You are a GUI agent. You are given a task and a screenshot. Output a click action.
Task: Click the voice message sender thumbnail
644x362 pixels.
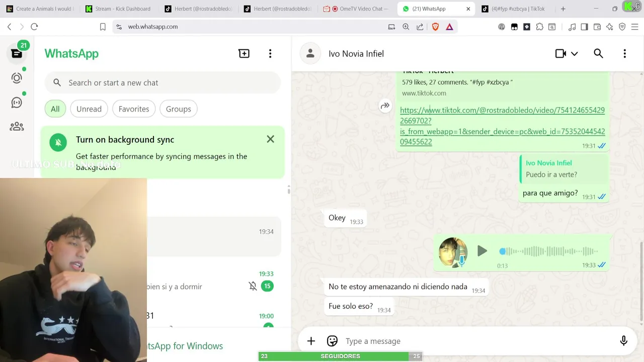(x=453, y=251)
